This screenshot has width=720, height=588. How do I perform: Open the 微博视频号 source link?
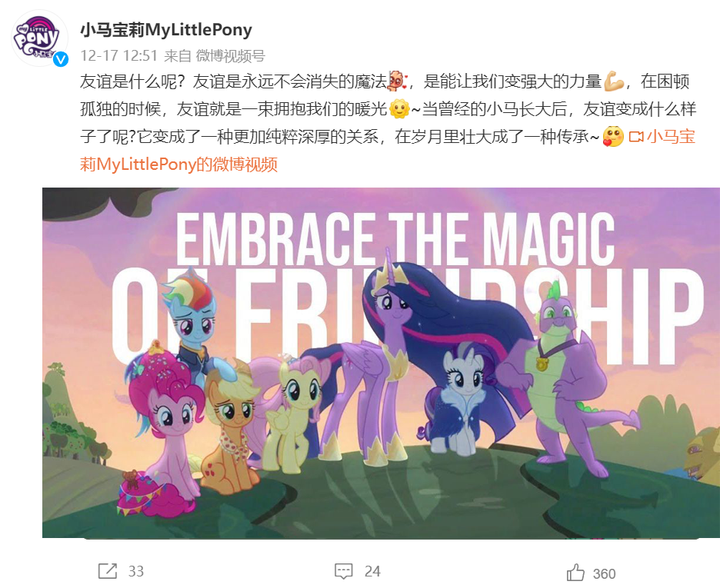pos(231,56)
